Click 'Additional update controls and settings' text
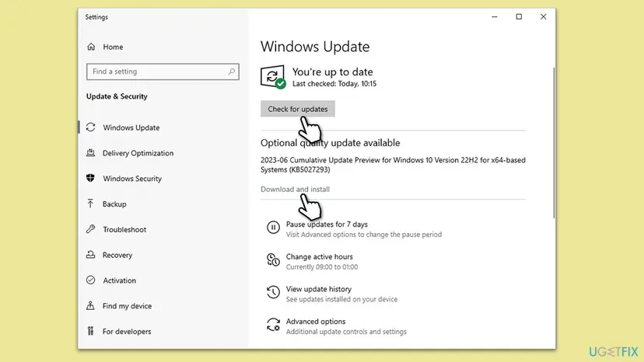 [x=346, y=332]
